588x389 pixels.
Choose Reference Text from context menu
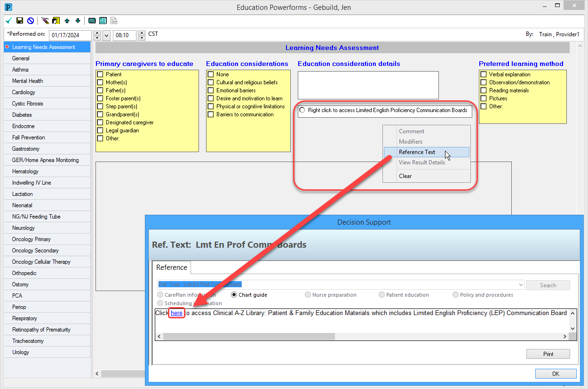click(417, 152)
